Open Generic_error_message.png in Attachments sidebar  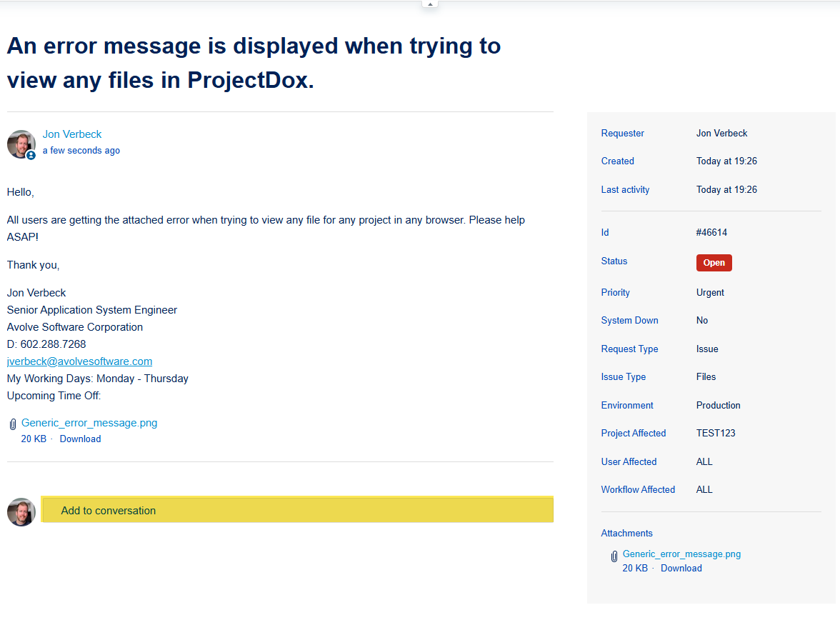point(681,554)
